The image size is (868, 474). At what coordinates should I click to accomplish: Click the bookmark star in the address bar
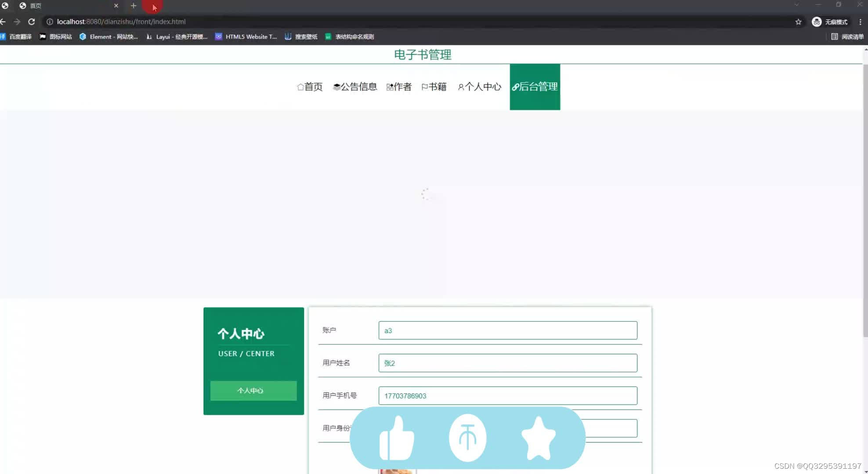coord(797,21)
